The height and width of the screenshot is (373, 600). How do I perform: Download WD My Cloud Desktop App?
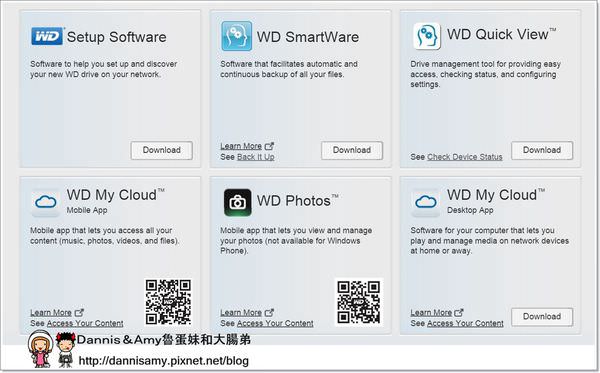click(542, 317)
